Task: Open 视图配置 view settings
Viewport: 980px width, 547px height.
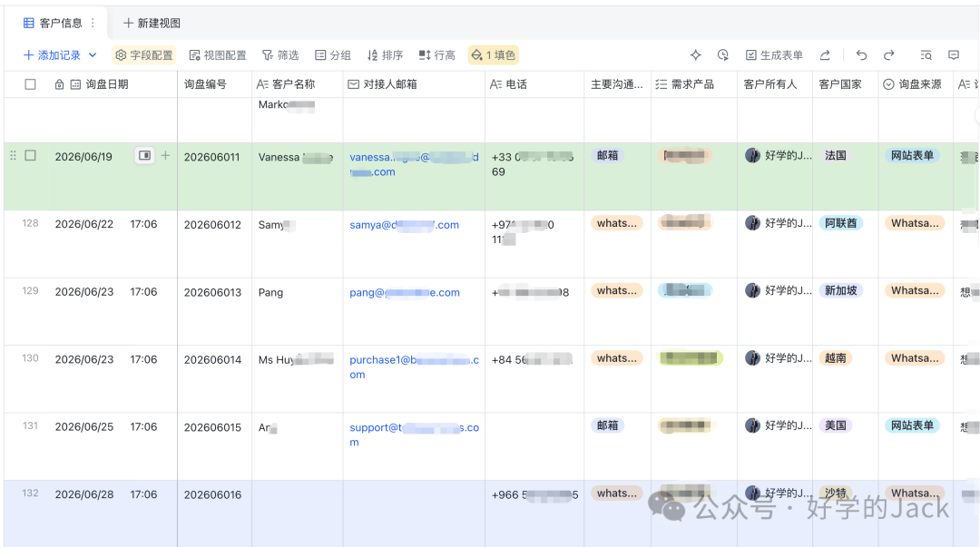Action: (x=218, y=55)
